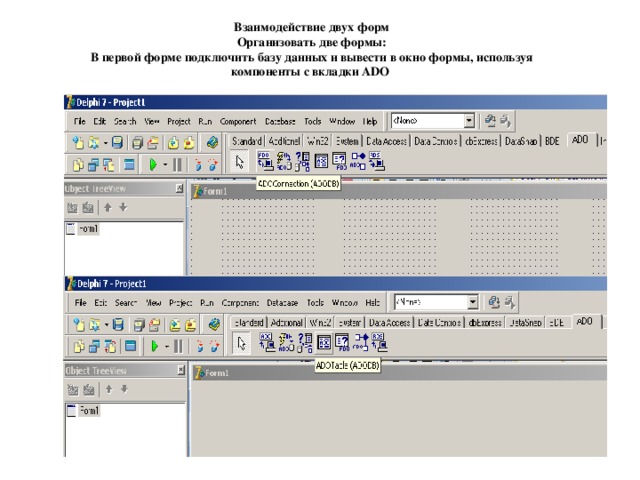Expand Run dropdown arrow in lower window

click(167, 346)
